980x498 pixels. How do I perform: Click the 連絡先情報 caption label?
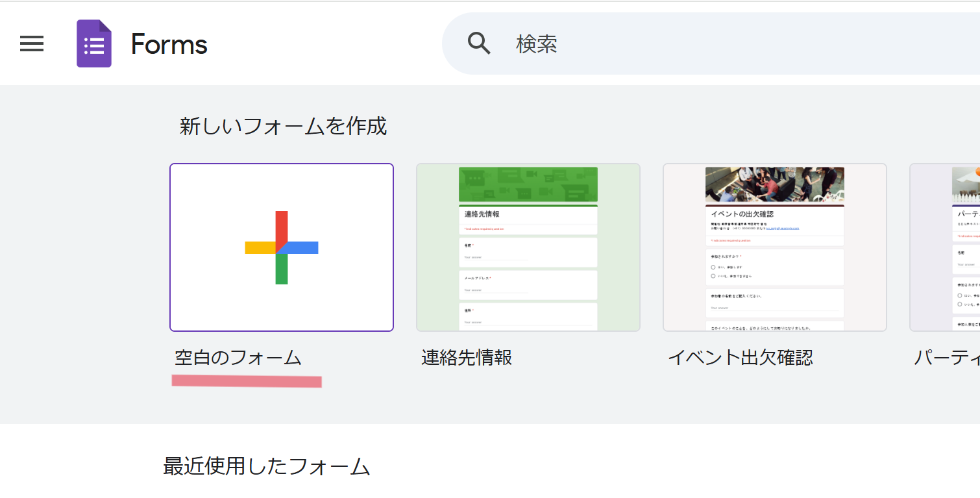pos(467,357)
